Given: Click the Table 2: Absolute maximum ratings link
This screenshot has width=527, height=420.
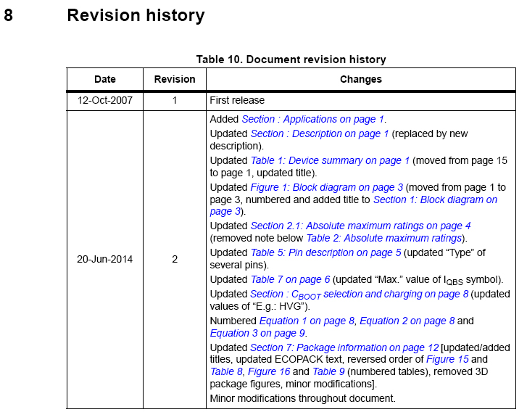Looking at the screenshot, I should 383,238.
